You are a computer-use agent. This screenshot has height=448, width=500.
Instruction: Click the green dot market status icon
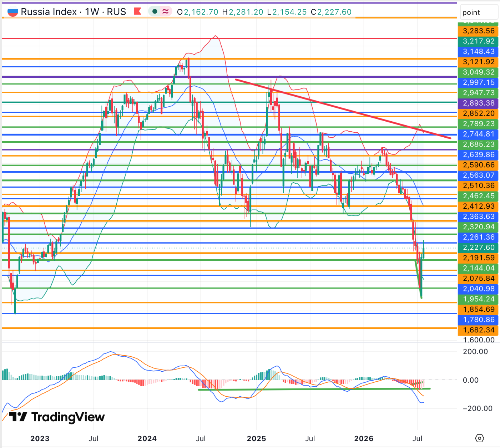[155, 11]
